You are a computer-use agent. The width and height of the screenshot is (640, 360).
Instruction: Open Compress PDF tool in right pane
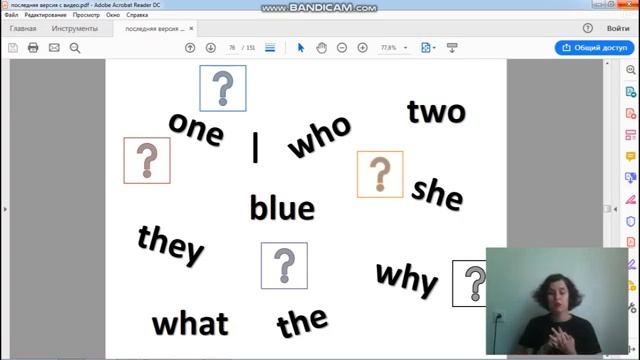coord(631,242)
